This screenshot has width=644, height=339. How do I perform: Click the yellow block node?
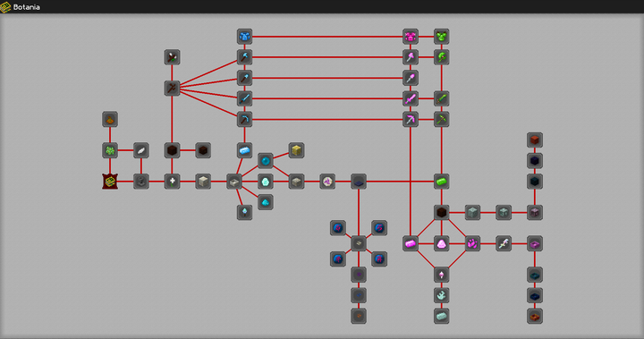(x=296, y=150)
